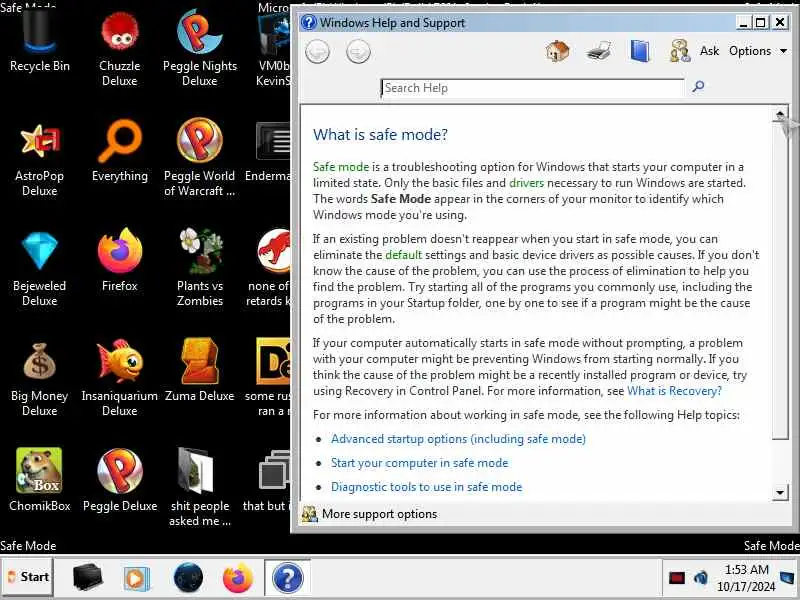
Task: Click the scrollbar down arrow in Help
Action: [x=780, y=492]
